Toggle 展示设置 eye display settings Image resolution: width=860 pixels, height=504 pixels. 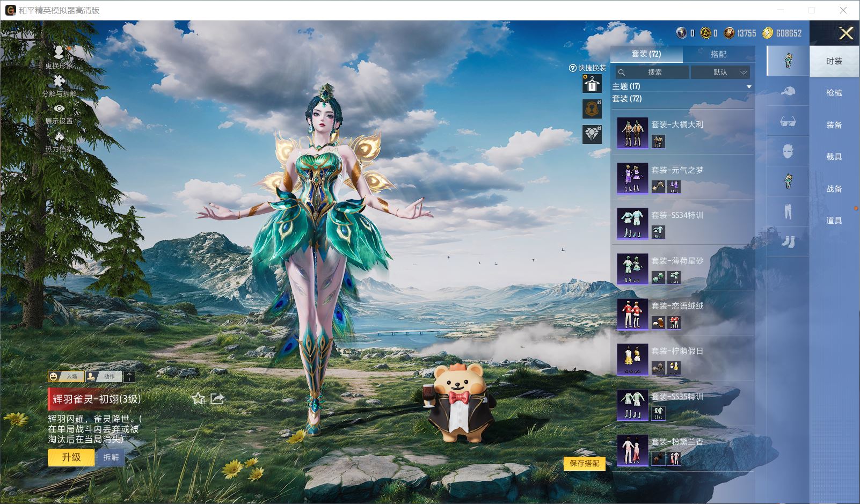[x=59, y=109]
